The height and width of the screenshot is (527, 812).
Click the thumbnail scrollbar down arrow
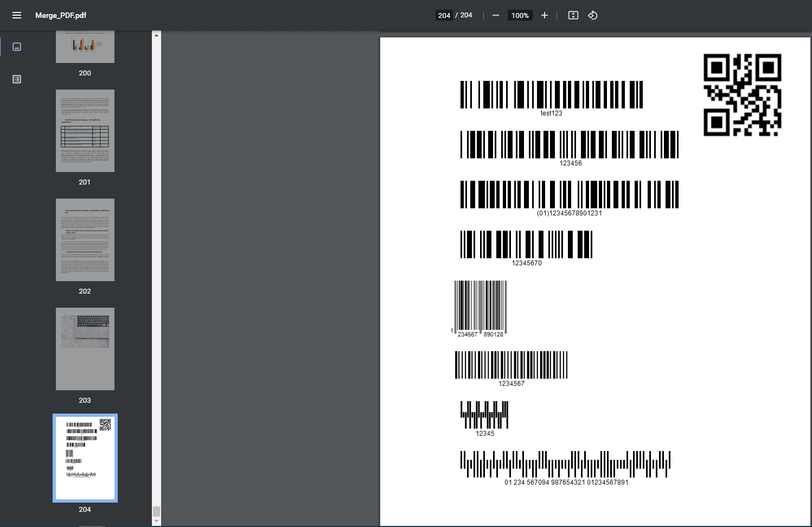[x=157, y=521]
